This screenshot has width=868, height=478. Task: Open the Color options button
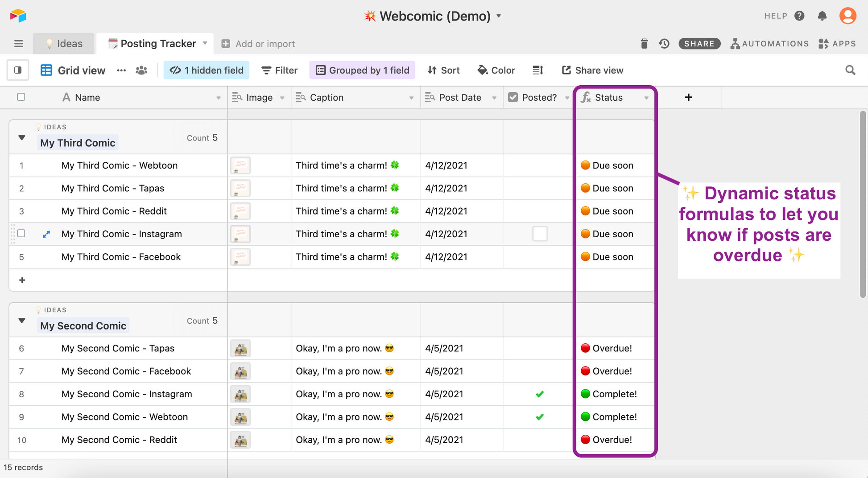(x=496, y=70)
